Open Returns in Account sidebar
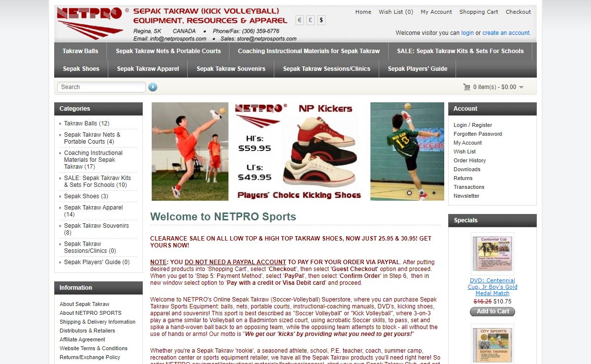The height and width of the screenshot is (364, 591). tap(463, 178)
